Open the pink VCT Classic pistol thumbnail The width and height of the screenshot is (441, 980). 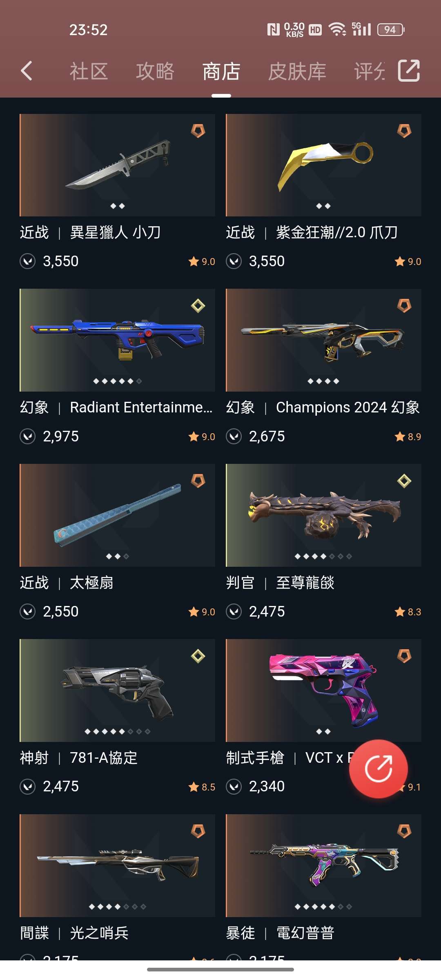click(x=323, y=690)
